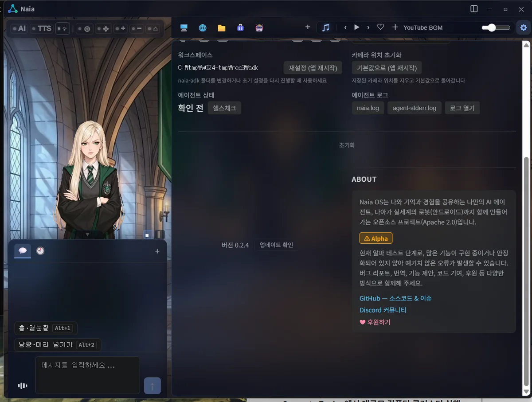Click the 확인 전 agent status text
The width and height of the screenshot is (532, 402).
pyautogui.click(x=191, y=108)
